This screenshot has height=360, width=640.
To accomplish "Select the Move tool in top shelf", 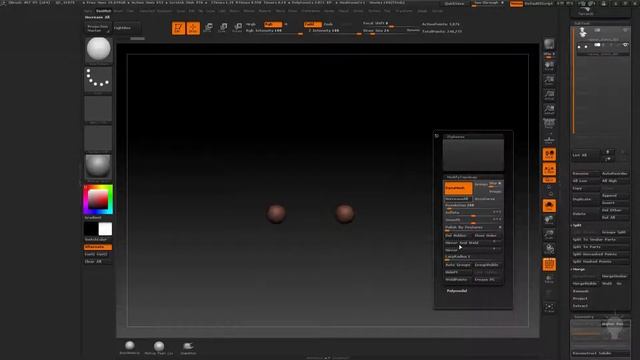I will 208,28.
